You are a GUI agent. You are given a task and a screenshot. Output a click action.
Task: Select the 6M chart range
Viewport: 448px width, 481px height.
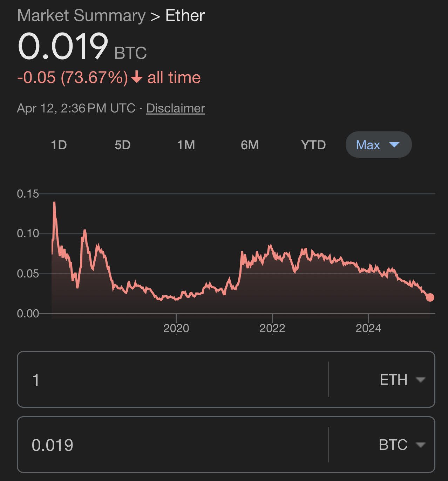tap(250, 145)
